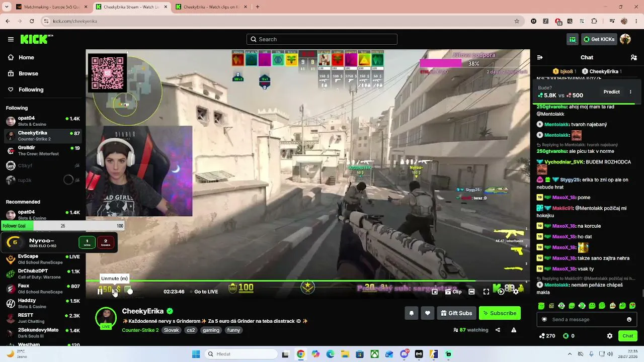
Task: Select the funny tag
Action: pyautogui.click(x=233, y=330)
